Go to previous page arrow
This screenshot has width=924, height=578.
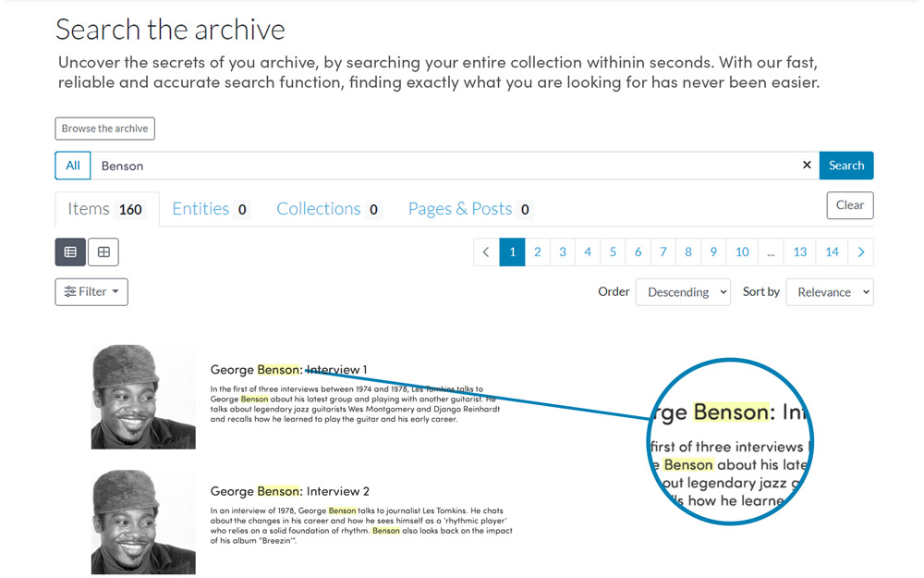coord(486,252)
